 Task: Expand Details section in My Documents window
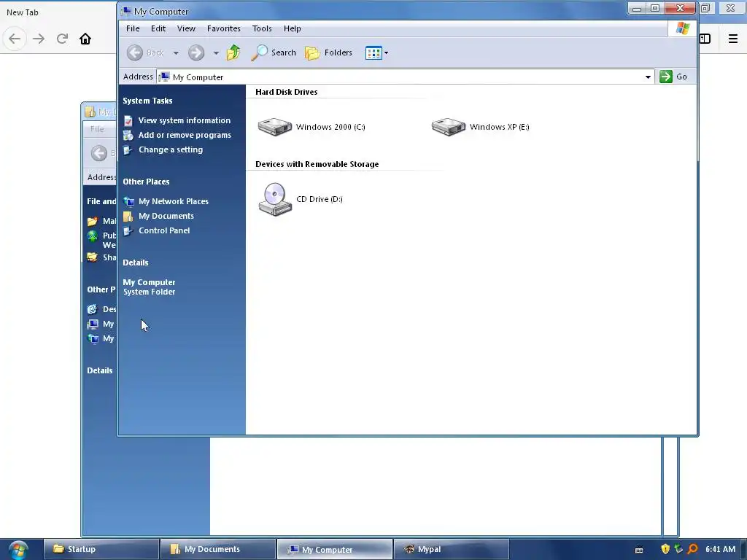tap(99, 370)
